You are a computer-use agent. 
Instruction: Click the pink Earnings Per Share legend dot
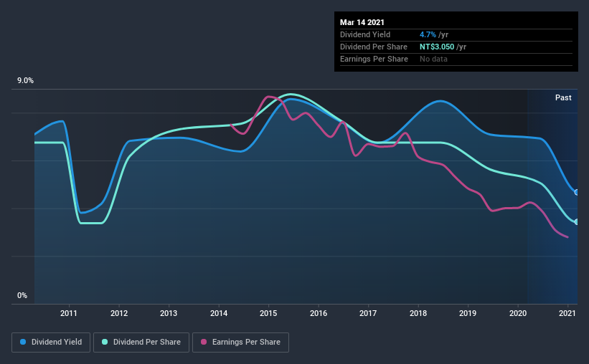[x=204, y=342]
